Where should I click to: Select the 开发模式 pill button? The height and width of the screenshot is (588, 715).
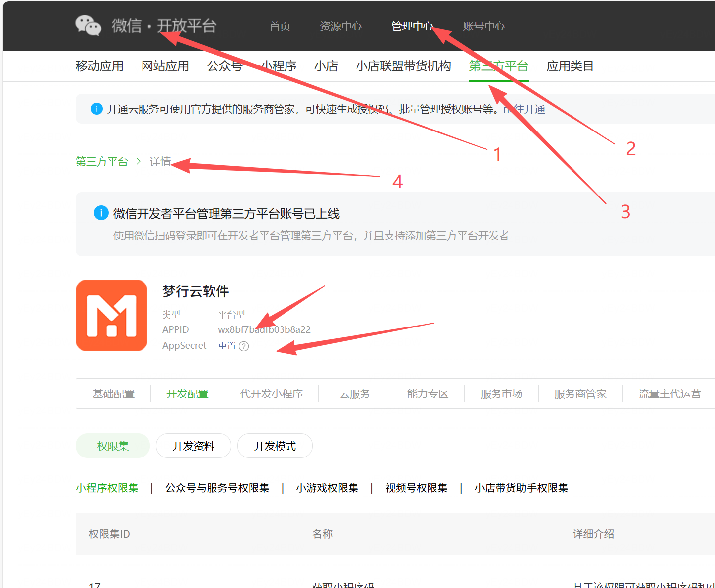coord(275,446)
